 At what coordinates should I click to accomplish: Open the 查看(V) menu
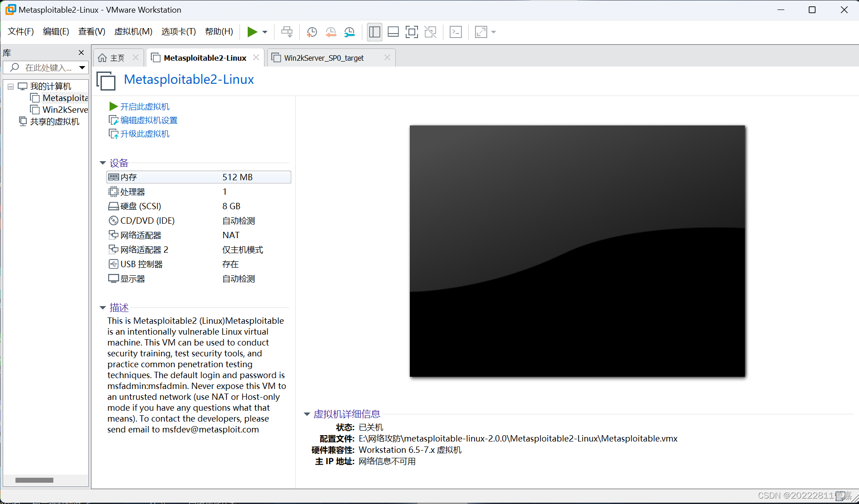pos(91,31)
